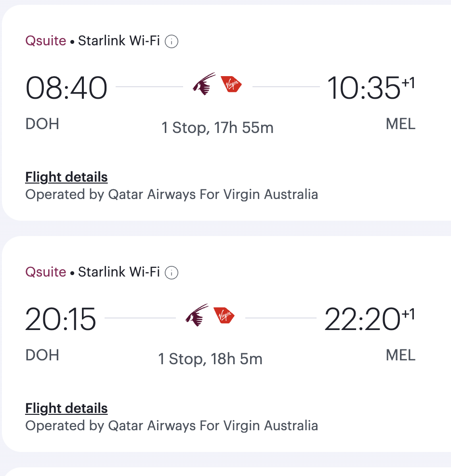
Task: Click the Starlink Wi-Fi text on the first flight
Action: (x=119, y=41)
